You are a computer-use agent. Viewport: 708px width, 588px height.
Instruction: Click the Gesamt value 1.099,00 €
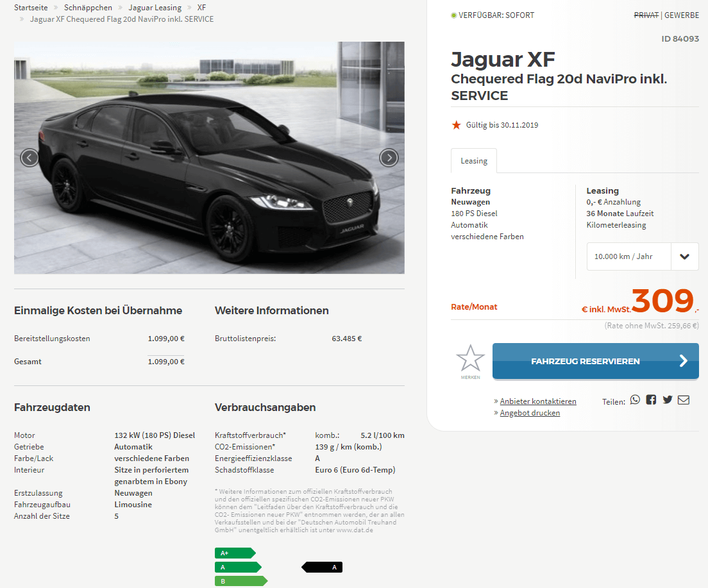coord(166,361)
